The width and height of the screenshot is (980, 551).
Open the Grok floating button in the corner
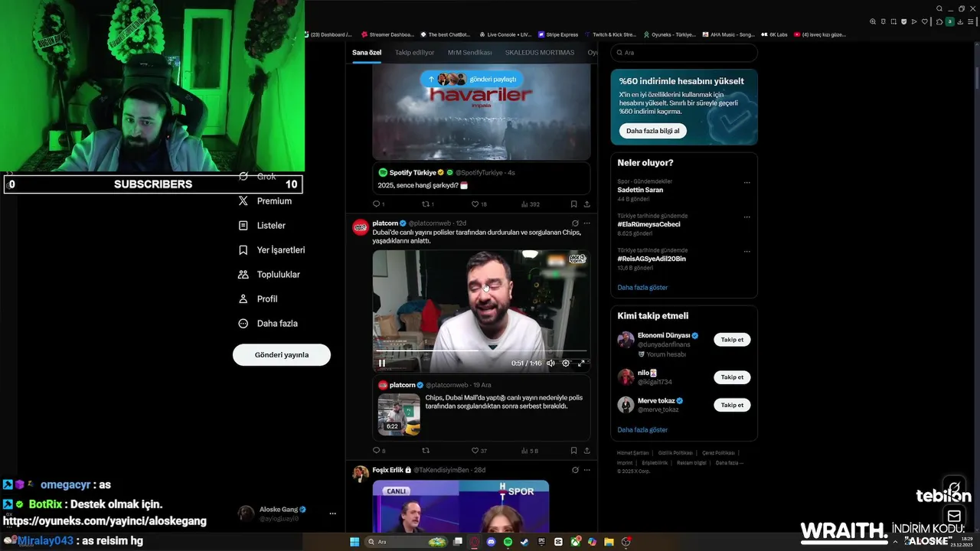click(x=954, y=487)
